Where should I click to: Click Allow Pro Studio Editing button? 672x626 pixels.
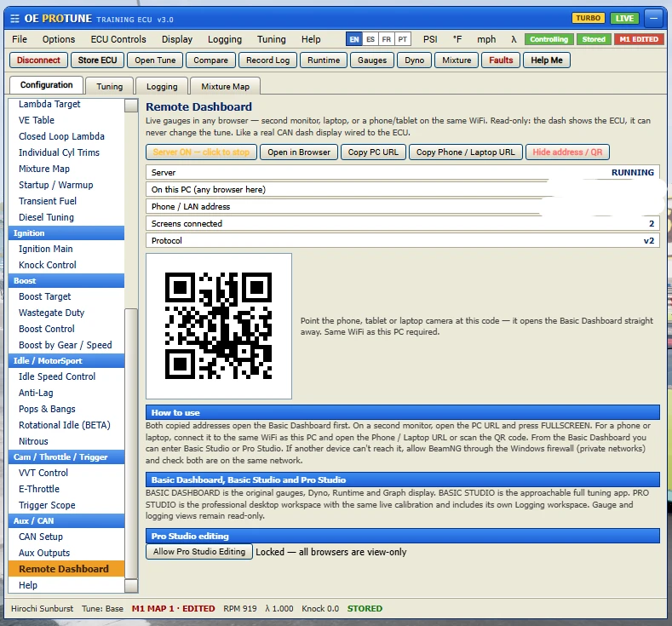pyautogui.click(x=199, y=551)
